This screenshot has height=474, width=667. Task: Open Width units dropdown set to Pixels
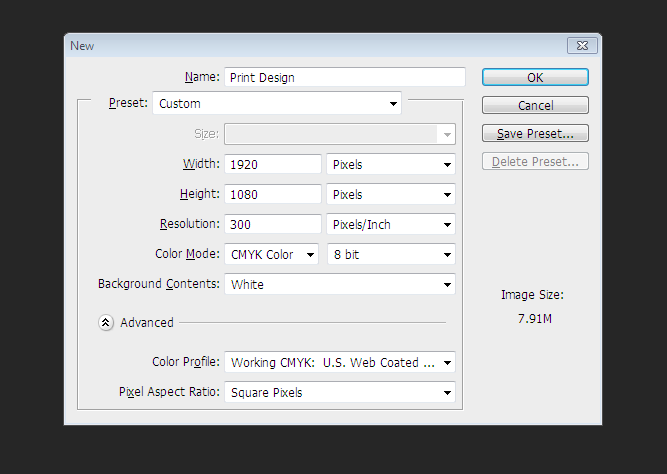pos(391,164)
